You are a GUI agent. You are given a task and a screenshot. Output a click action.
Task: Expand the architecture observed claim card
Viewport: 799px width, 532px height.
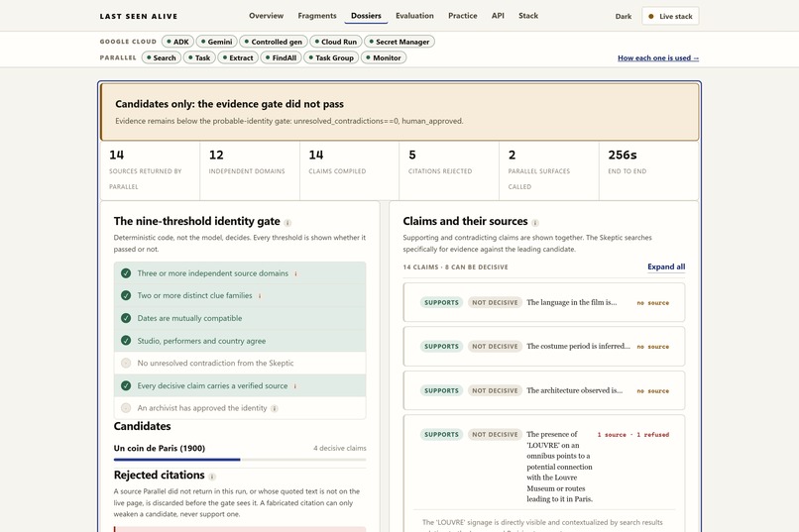click(543, 390)
